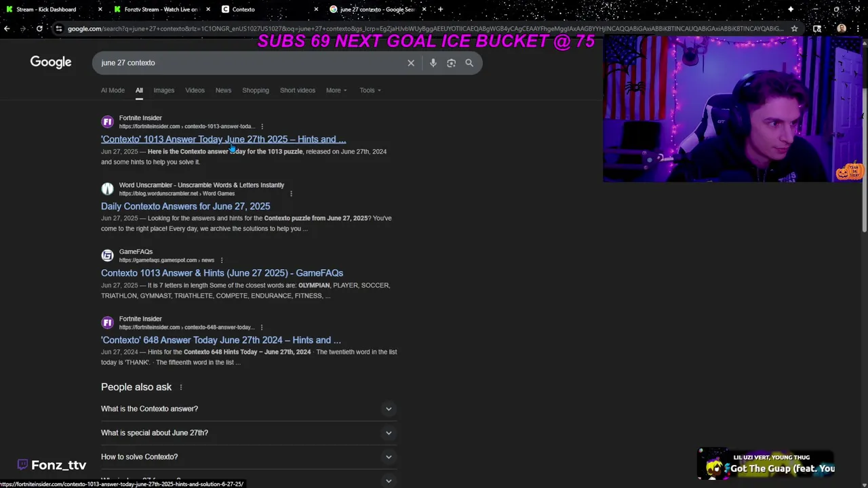Image resolution: width=868 pixels, height=488 pixels.
Task: Open People also ask options dots
Action: [180, 387]
